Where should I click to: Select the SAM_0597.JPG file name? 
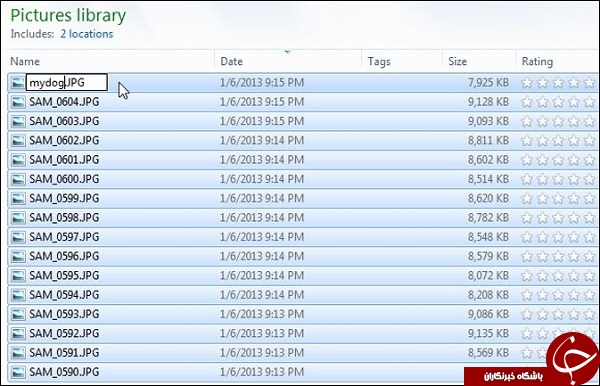click(x=64, y=237)
